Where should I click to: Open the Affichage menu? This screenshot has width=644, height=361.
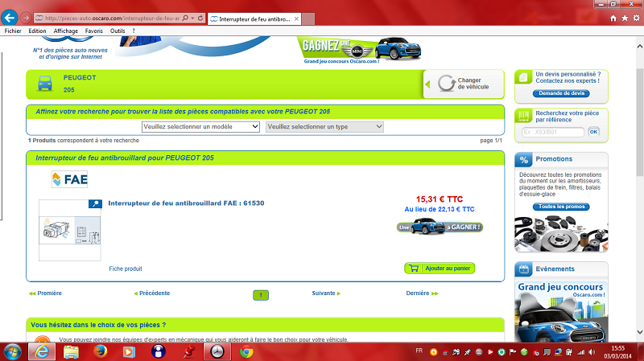[66, 31]
